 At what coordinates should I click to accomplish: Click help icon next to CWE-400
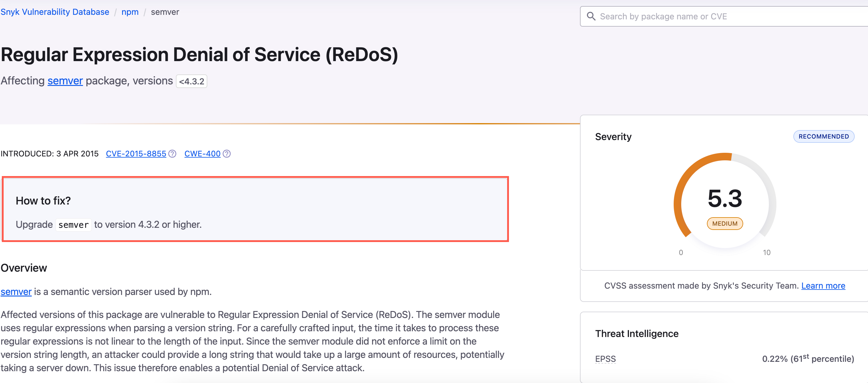point(227,154)
